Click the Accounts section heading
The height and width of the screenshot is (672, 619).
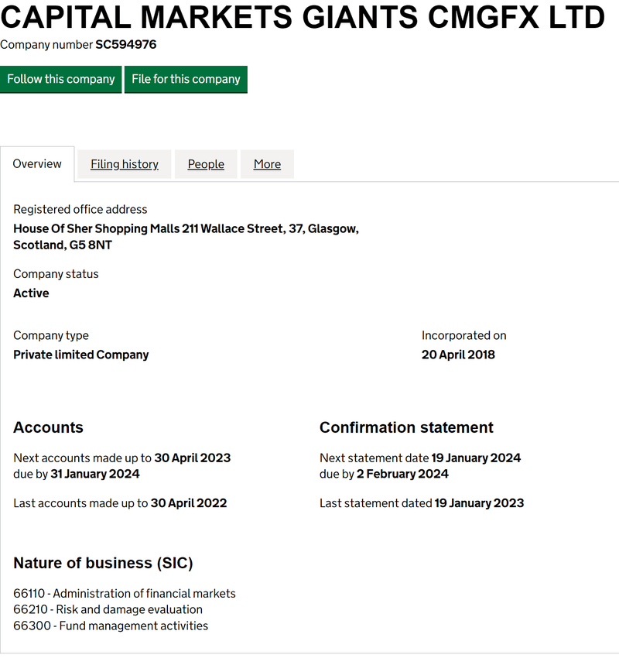pos(48,427)
